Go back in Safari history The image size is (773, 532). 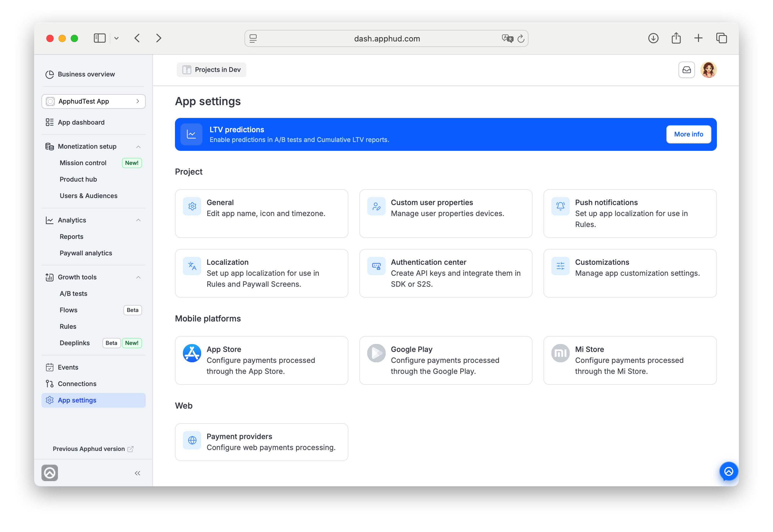point(137,38)
